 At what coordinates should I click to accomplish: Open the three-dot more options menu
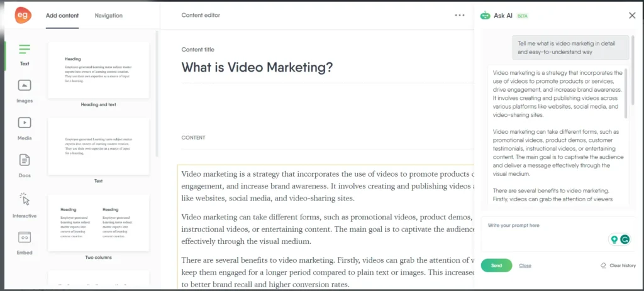(x=460, y=15)
